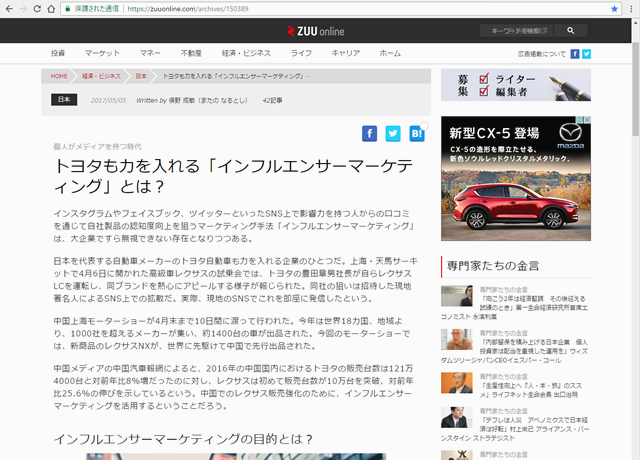Bookmark article with Hatena B! icon
The image size is (640, 460).
coord(416,133)
